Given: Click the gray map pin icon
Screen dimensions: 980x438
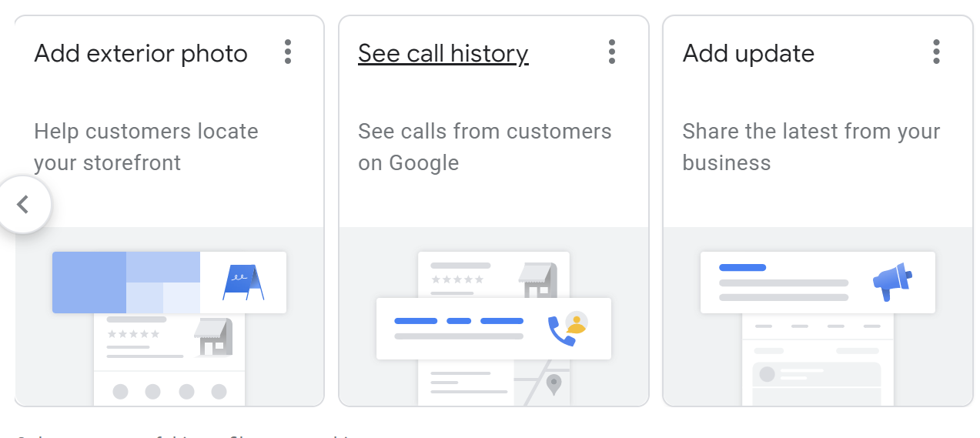Looking at the screenshot, I should (554, 384).
